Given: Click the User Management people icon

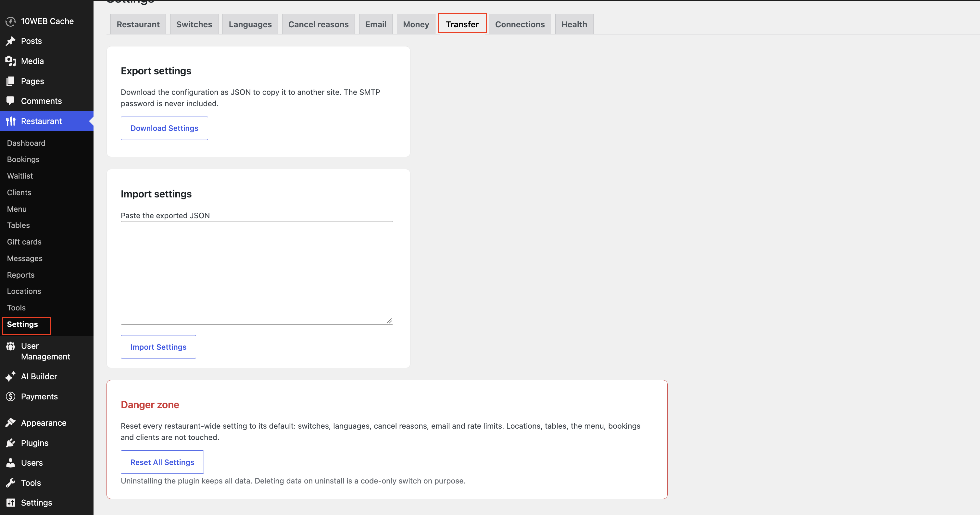Looking at the screenshot, I should tap(11, 346).
